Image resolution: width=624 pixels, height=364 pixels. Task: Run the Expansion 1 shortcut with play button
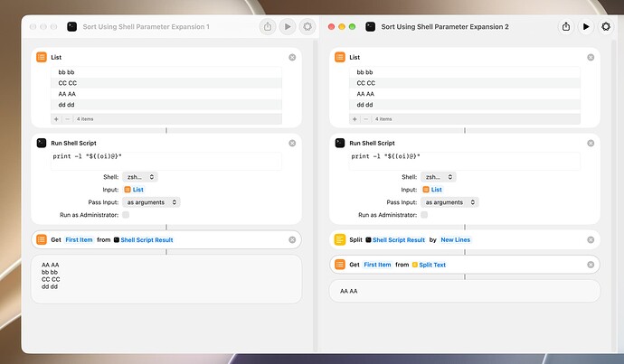click(288, 26)
